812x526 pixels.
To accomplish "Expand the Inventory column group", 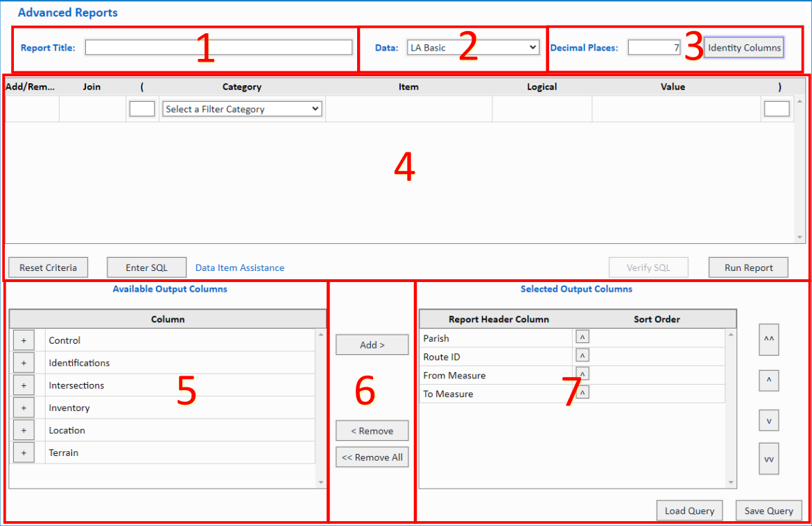I will (x=24, y=408).
